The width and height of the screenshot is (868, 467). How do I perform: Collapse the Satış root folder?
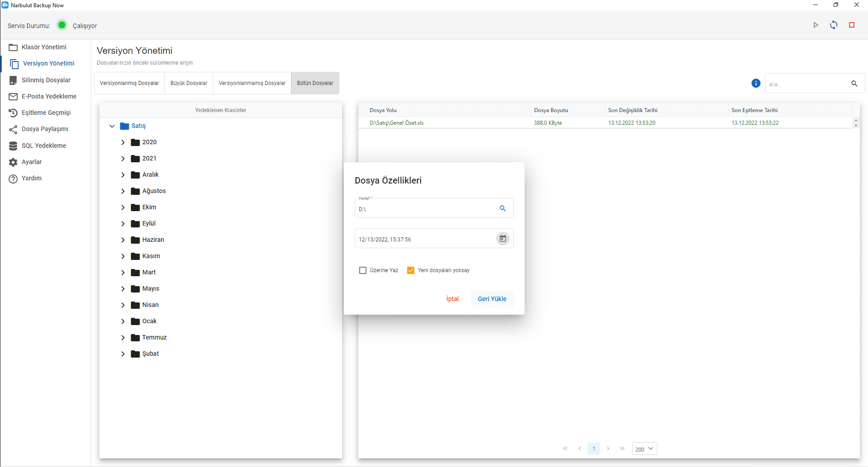(x=112, y=126)
